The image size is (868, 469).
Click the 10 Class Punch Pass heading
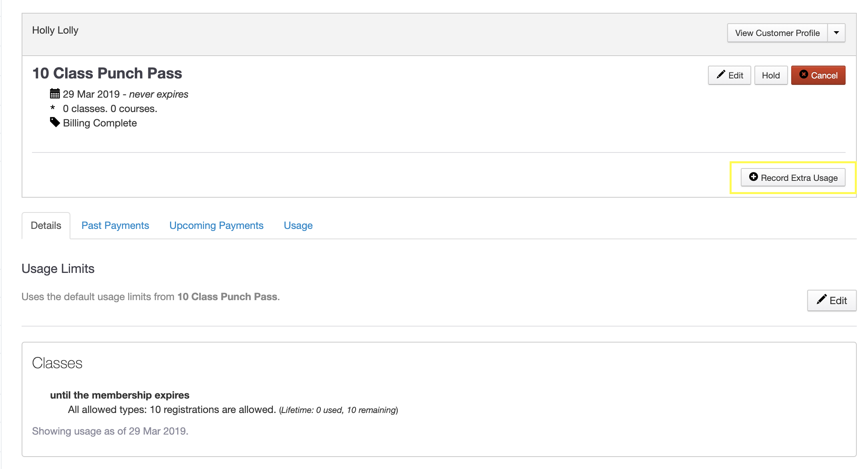107,73
